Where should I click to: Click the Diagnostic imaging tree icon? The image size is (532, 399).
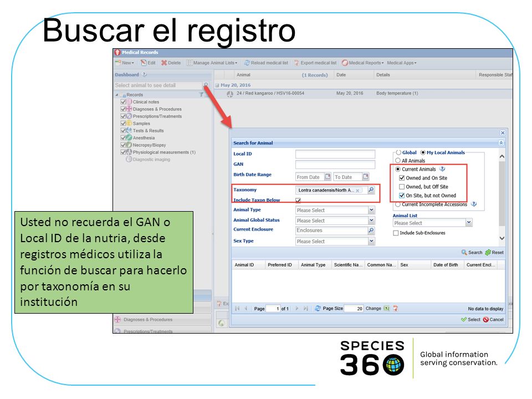[129, 159]
